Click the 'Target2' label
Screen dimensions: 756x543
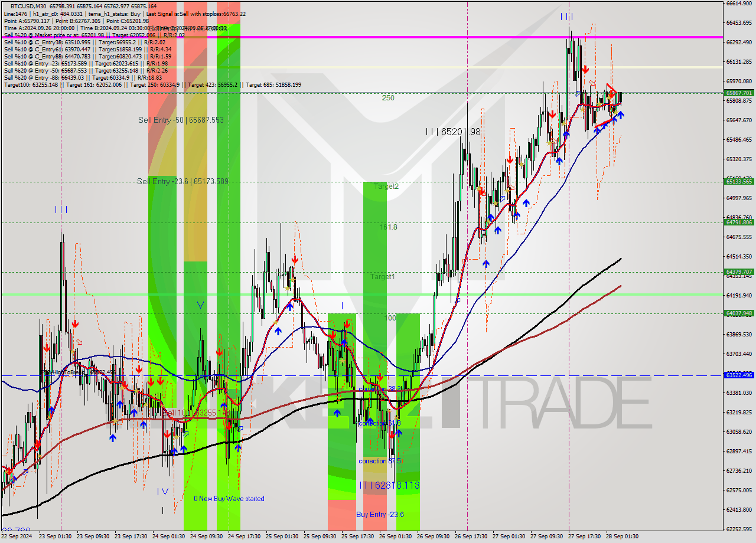386,187
